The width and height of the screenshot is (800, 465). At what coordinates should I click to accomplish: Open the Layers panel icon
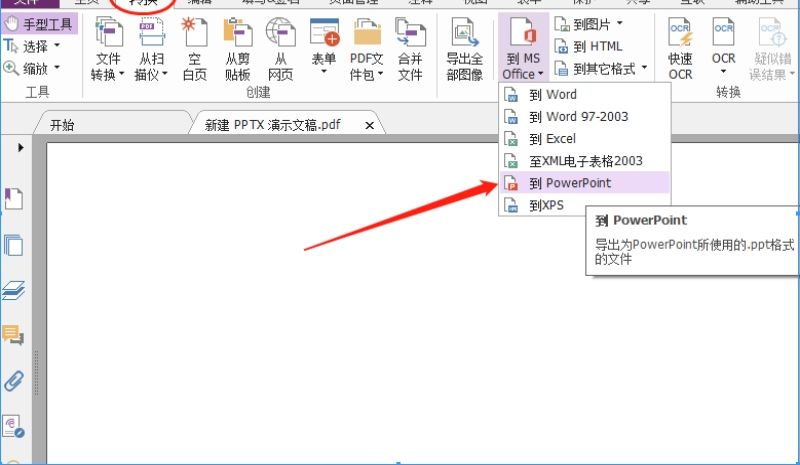tap(13, 290)
